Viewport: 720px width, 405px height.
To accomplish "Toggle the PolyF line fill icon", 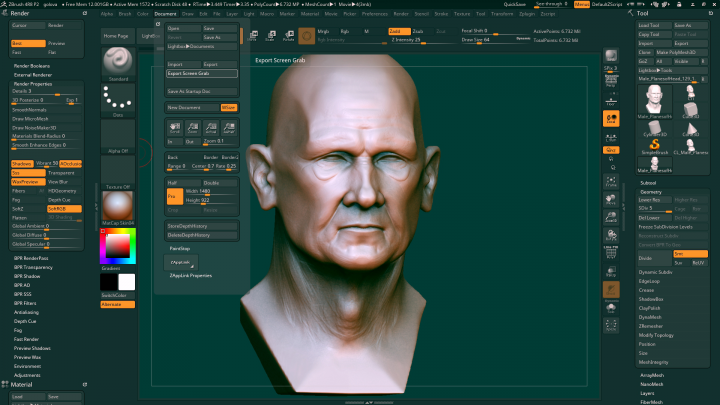I will click(x=611, y=253).
